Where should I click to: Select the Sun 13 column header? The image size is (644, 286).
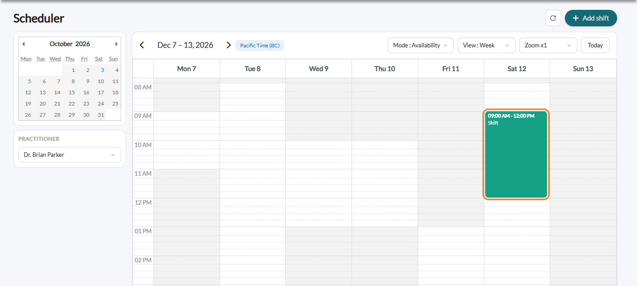[x=583, y=69]
